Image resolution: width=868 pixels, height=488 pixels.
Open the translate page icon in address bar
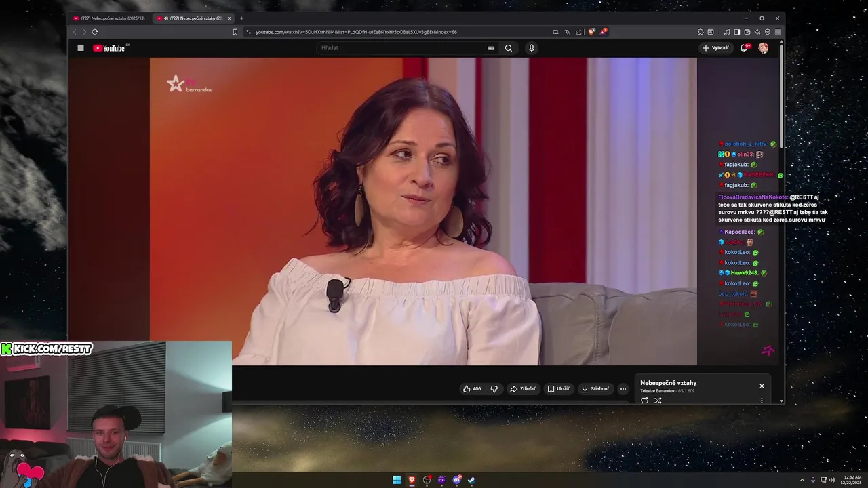tap(567, 32)
